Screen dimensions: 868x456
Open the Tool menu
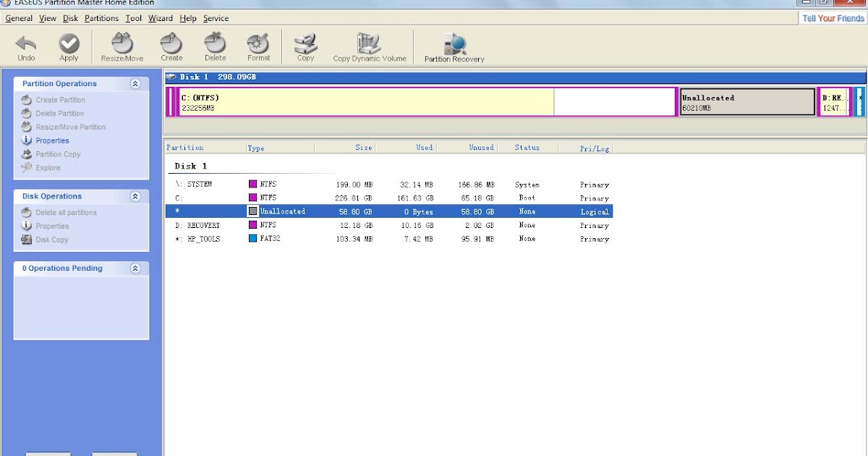point(133,18)
